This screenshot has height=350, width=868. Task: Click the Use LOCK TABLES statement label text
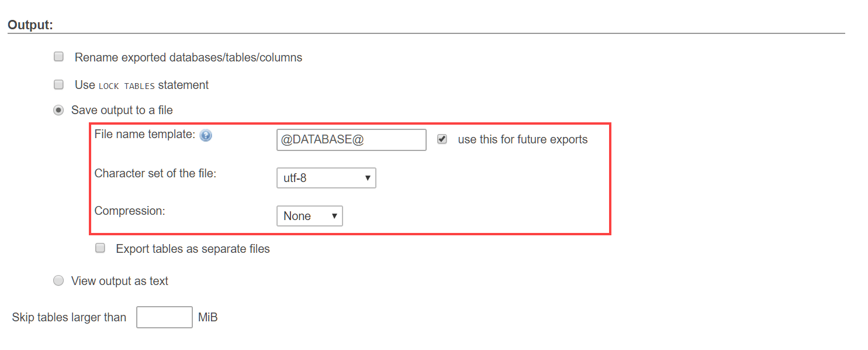click(141, 85)
